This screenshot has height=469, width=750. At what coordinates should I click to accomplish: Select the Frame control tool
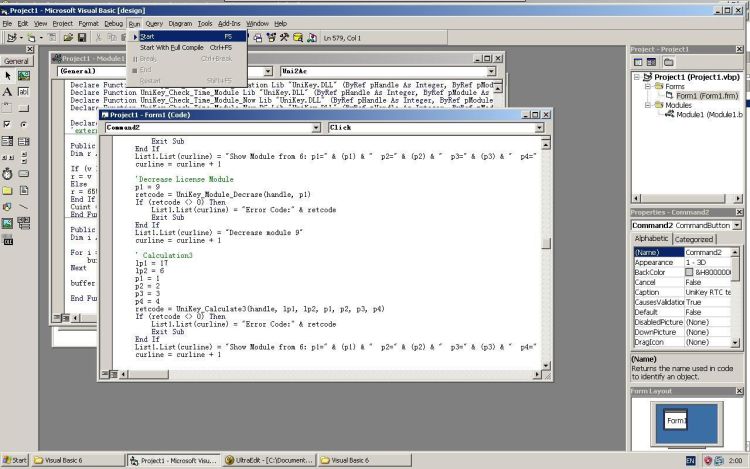point(7,108)
